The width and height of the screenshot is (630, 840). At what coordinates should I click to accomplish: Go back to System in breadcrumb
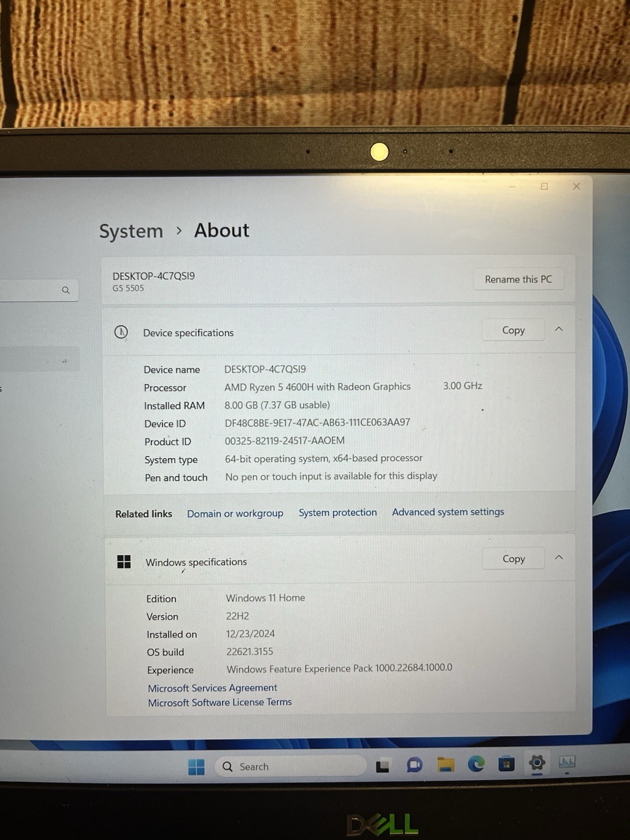[131, 232]
